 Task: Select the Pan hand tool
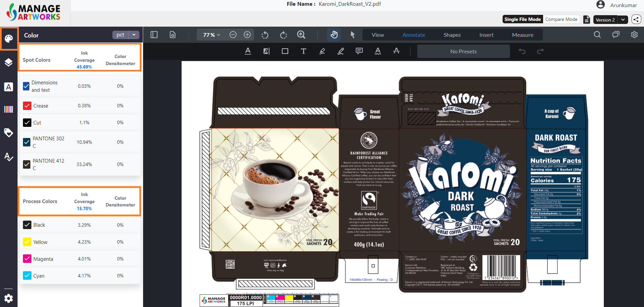334,35
